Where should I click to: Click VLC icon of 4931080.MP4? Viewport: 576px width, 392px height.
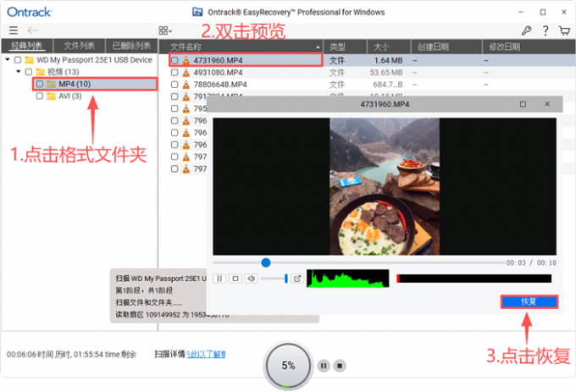(x=186, y=72)
